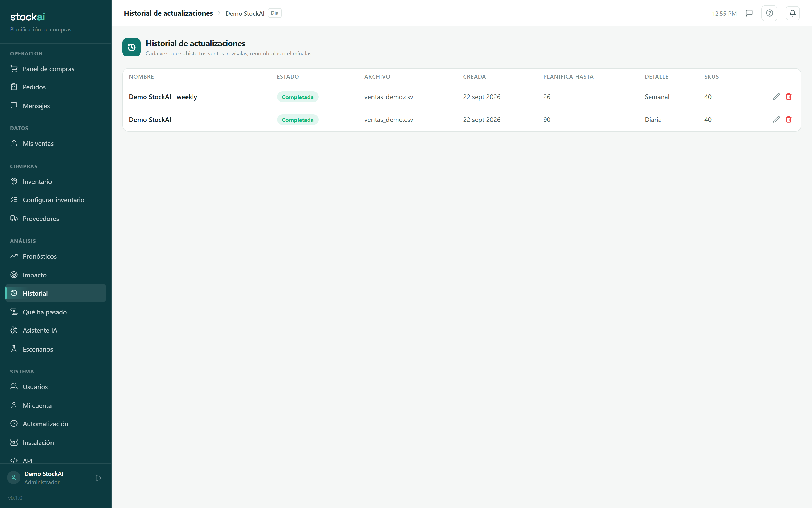Open the Asistente IA page

tap(56, 331)
